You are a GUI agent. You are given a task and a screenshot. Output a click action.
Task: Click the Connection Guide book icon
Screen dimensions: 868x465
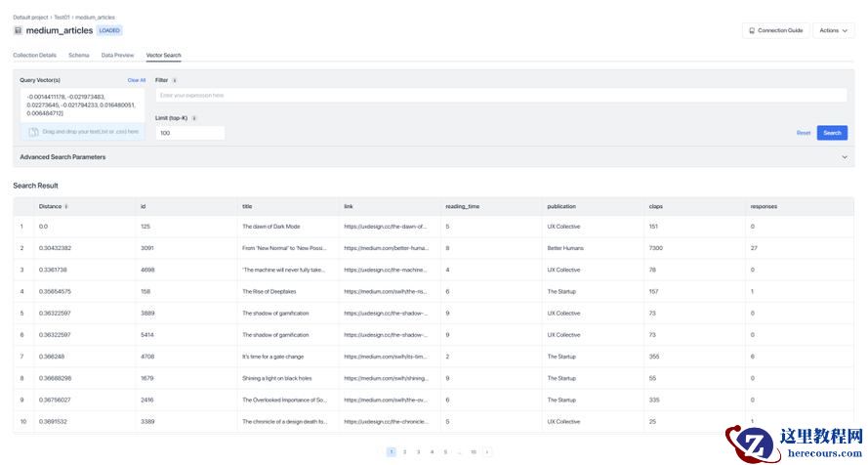tap(751, 30)
